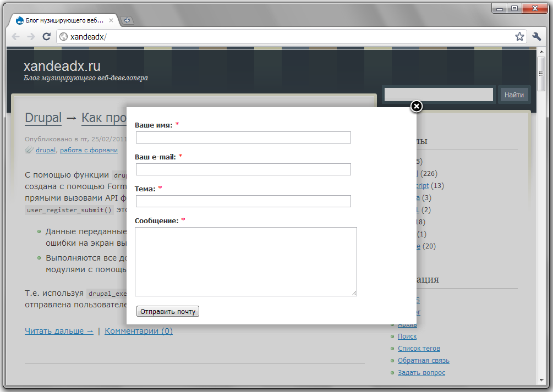This screenshot has width=553, height=392.
Task: Click the browser back arrow
Action: click(x=15, y=37)
